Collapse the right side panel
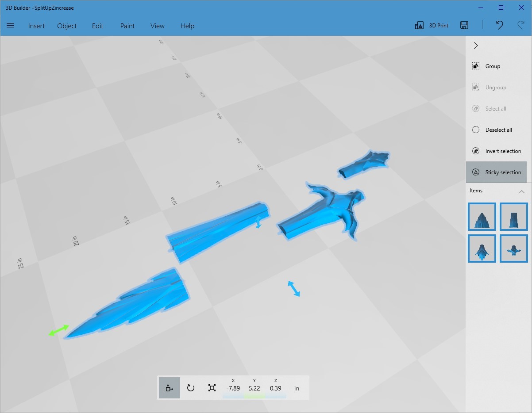Screen dimensions: 532x413 [x=475, y=46]
